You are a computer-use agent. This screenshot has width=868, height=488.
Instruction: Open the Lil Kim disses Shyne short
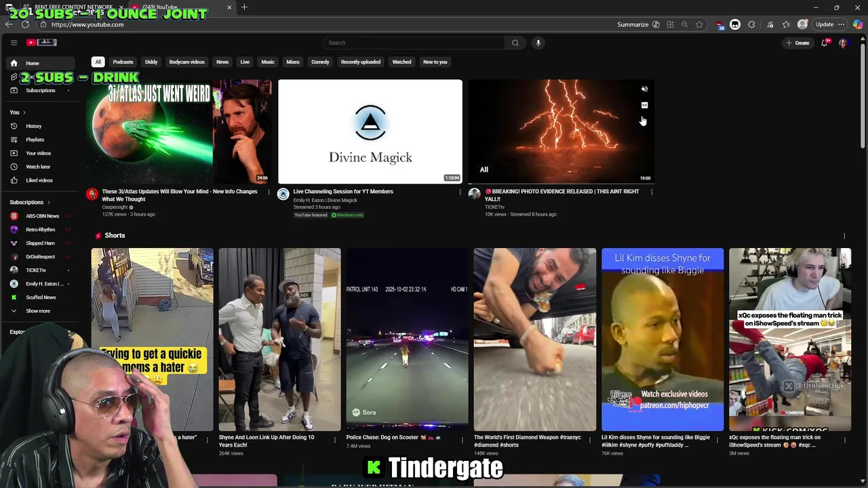663,340
